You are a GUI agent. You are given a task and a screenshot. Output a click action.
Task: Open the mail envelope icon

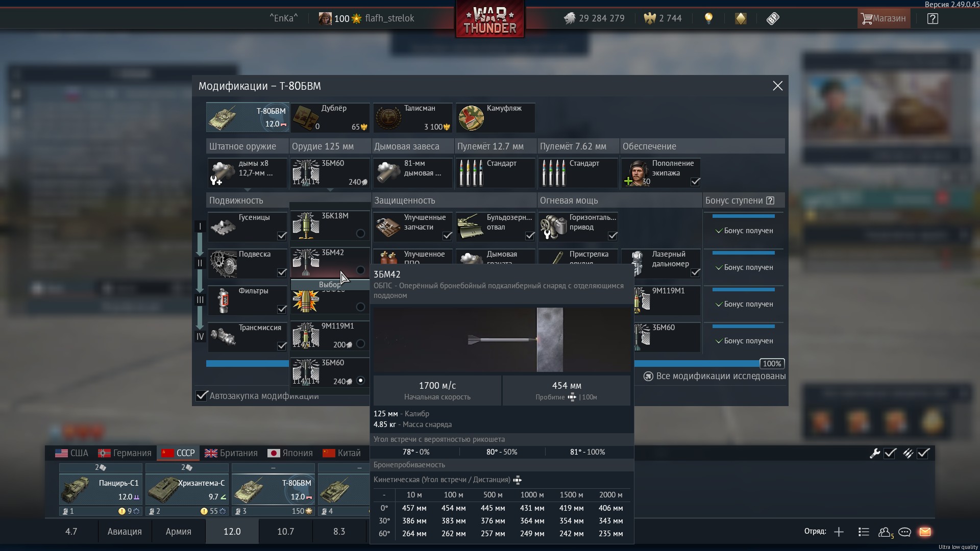coord(925,532)
